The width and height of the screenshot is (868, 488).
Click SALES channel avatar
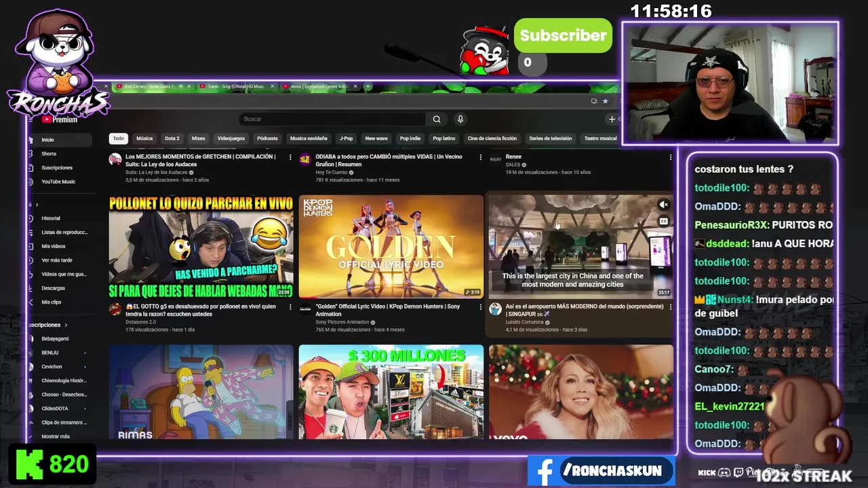tap(495, 160)
